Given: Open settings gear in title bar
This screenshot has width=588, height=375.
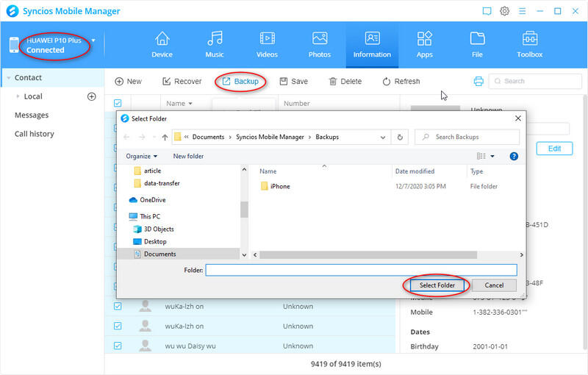Looking at the screenshot, I should point(505,11).
